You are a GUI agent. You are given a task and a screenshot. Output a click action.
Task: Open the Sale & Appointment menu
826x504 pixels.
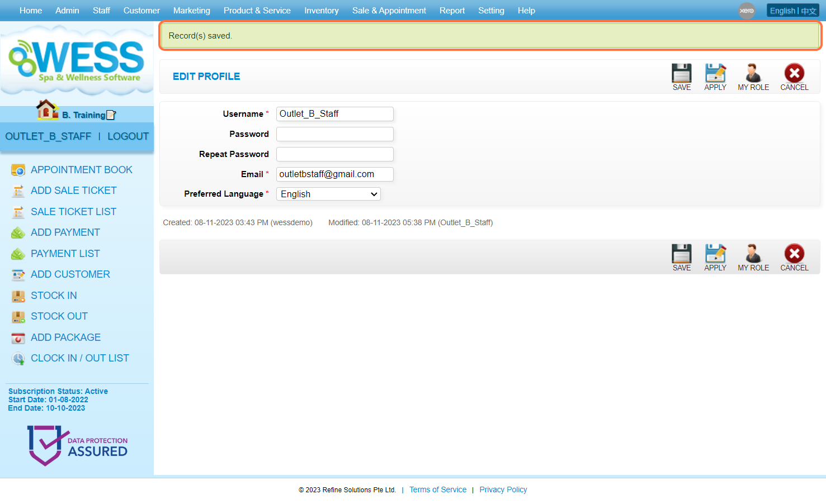point(389,11)
